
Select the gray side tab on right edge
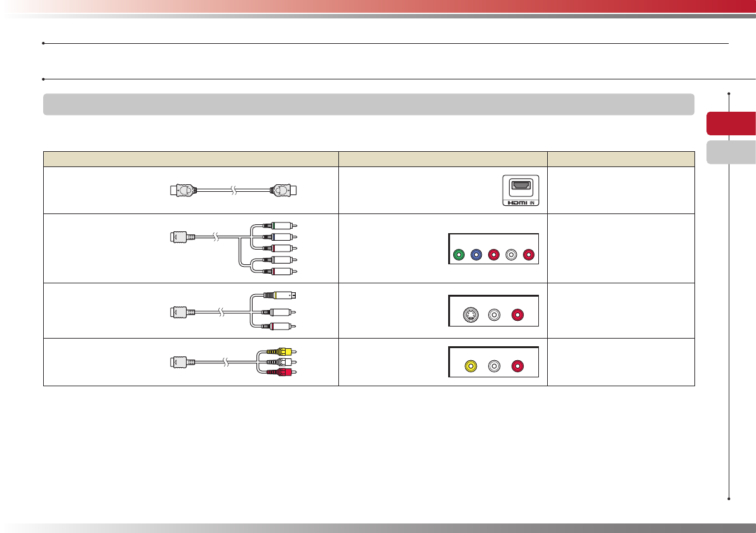[x=731, y=152]
